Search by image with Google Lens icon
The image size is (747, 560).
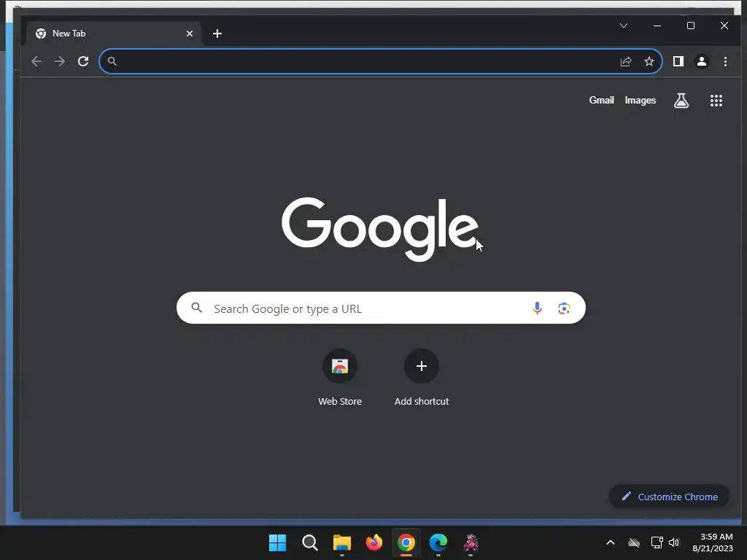coord(564,308)
